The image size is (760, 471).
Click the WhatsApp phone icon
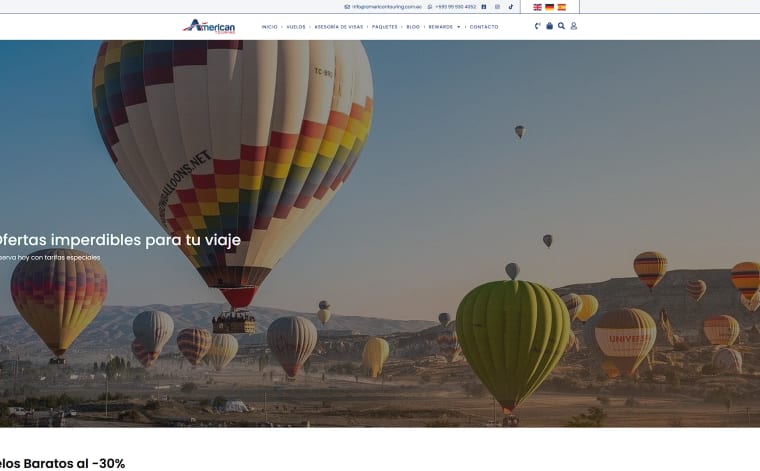(x=429, y=7)
